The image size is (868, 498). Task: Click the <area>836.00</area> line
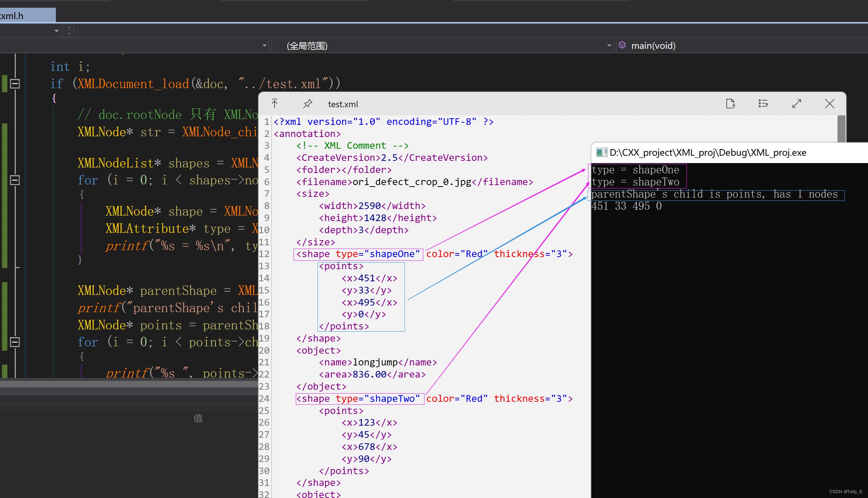coord(372,374)
